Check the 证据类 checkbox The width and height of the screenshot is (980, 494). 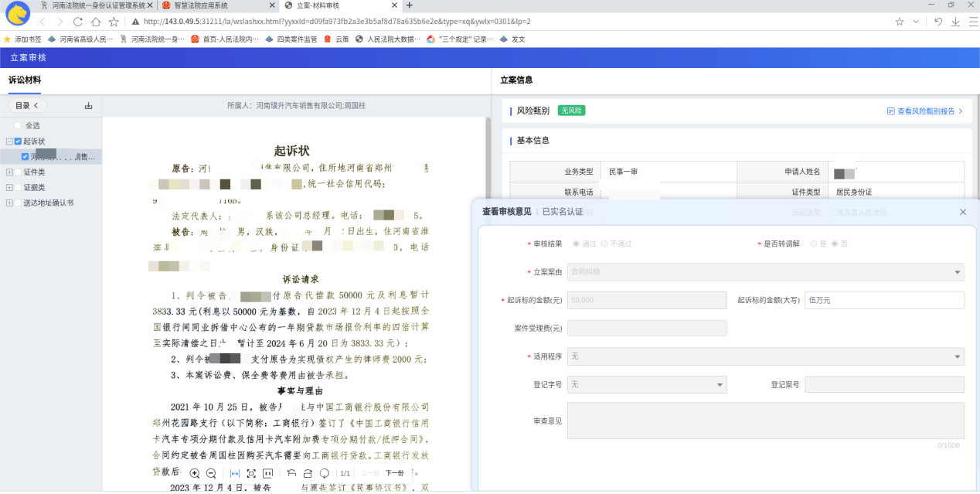(x=18, y=187)
